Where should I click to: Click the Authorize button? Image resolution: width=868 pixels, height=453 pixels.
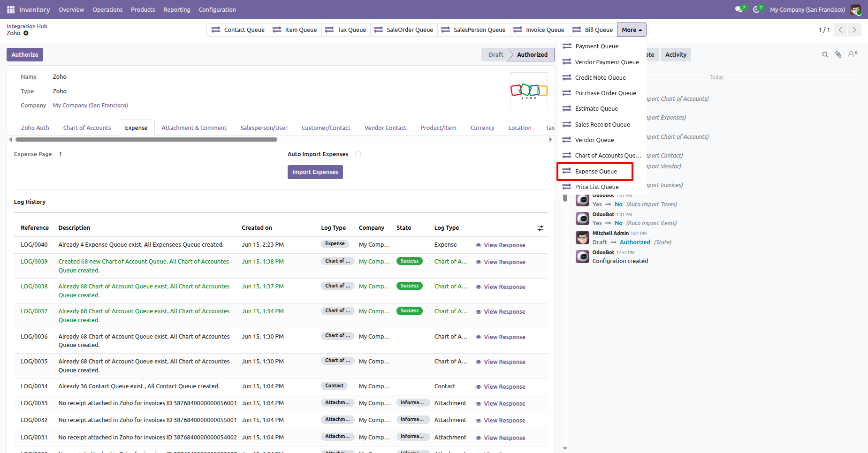(x=25, y=54)
